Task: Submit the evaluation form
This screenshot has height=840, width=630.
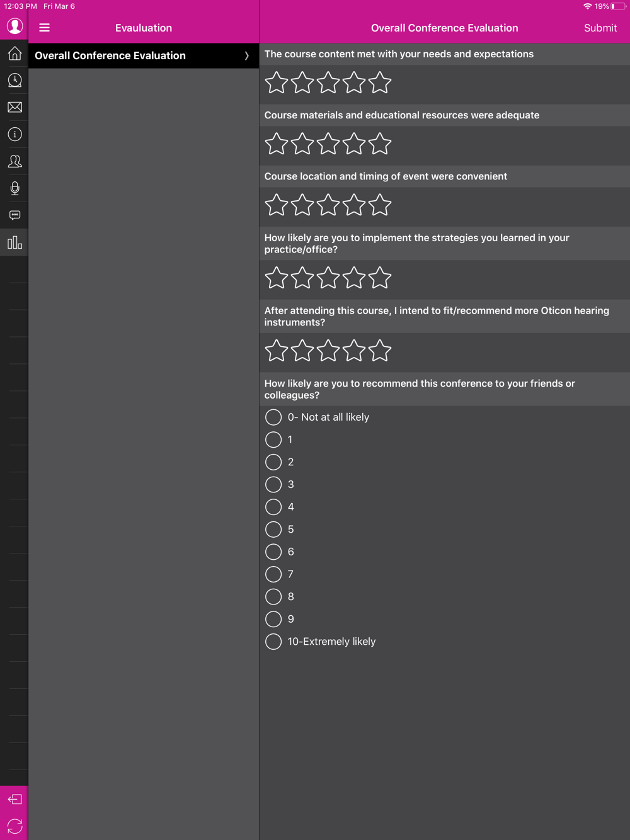Action: [x=600, y=28]
